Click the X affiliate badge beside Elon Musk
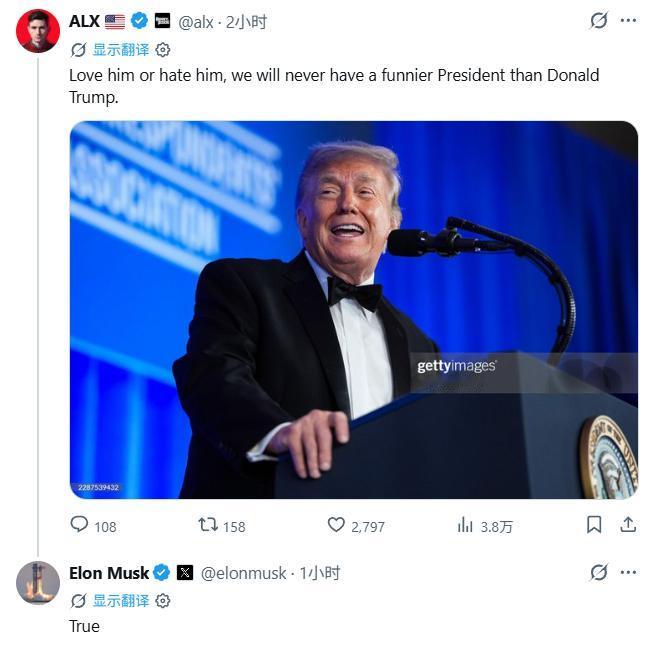This screenshot has width=655, height=645. 185,572
